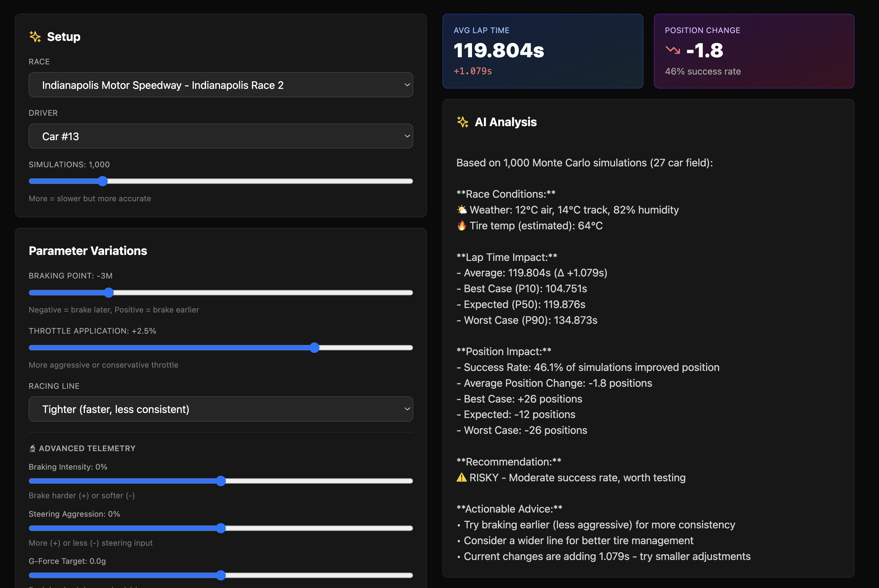Click the sparkle icon beside Setup
Image resolution: width=879 pixels, height=588 pixels.
(x=35, y=37)
